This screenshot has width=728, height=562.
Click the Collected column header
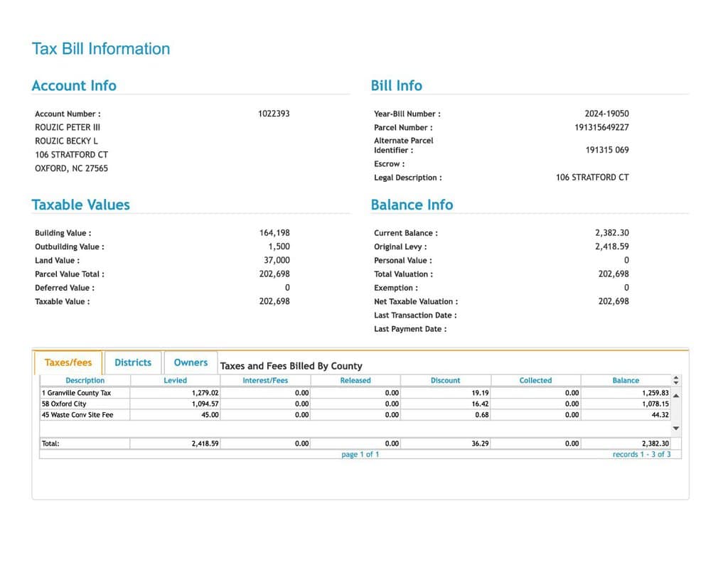click(535, 381)
